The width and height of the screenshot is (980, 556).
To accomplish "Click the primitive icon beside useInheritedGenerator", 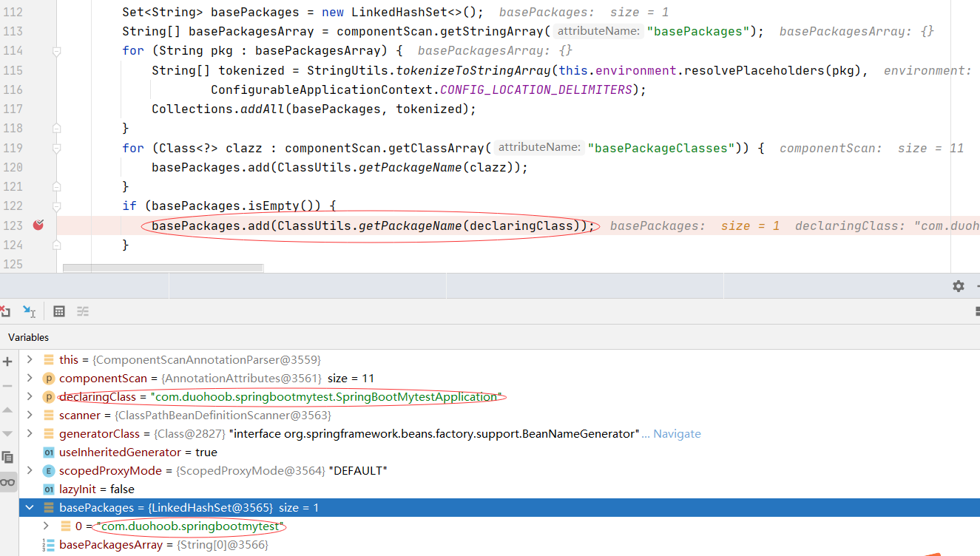I will click(x=49, y=452).
